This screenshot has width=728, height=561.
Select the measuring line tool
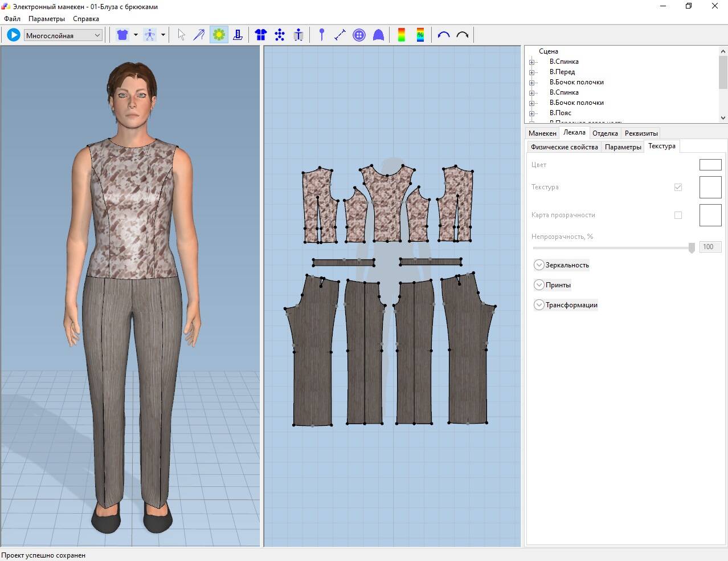click(x=340, y=35)
